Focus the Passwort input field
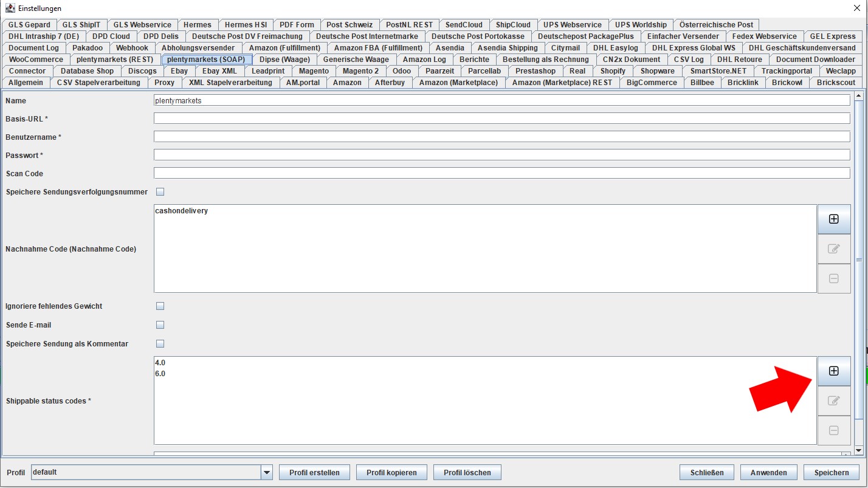868x488 pixels. [501, 155]
